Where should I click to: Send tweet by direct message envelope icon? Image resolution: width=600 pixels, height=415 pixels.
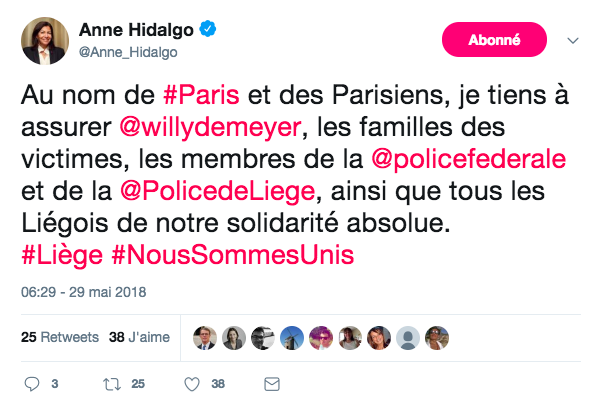click(x=270, y=383)
